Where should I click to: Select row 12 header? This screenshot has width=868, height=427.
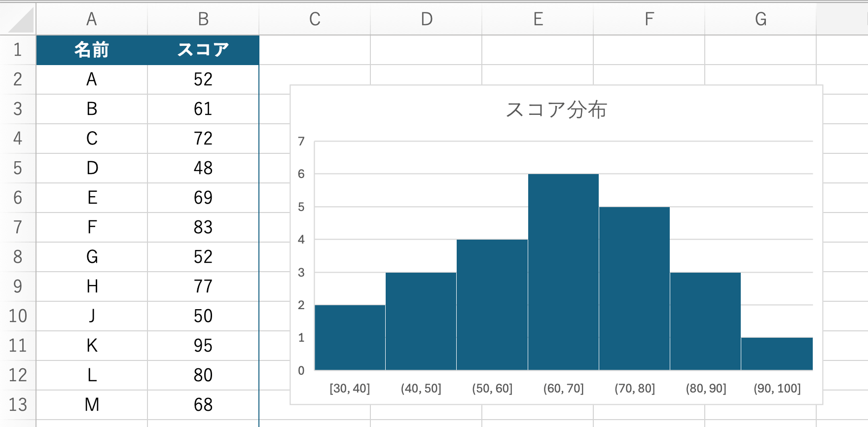[x=18, y=375]
